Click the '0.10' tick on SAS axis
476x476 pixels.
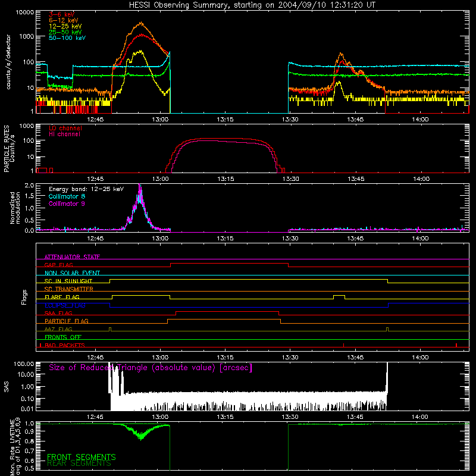(27, 399)
